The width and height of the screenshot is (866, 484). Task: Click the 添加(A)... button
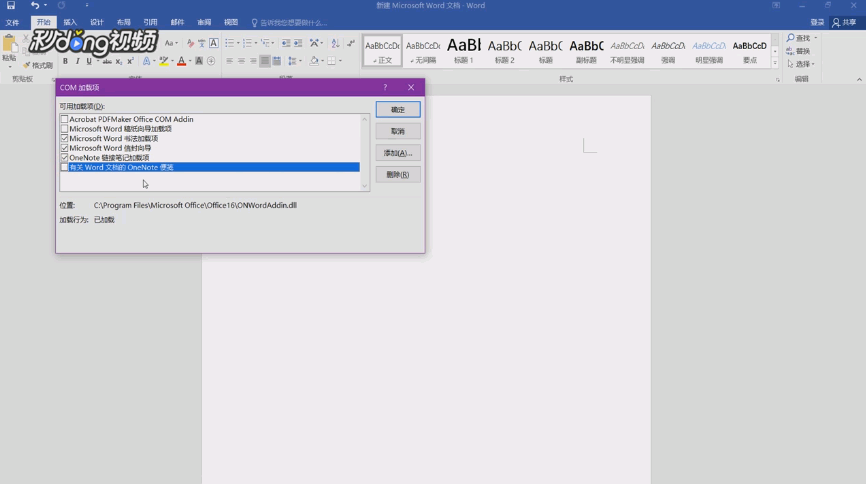(398, 153)
